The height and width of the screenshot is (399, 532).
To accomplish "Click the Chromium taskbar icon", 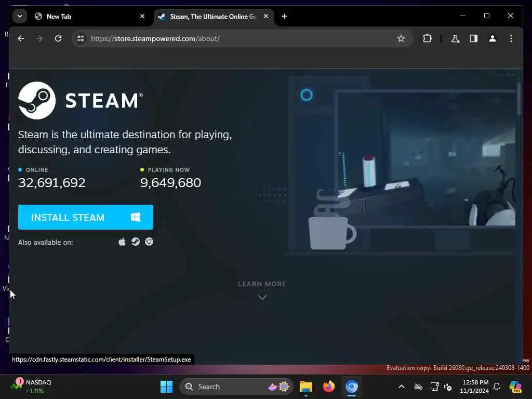I will [352, 387].
